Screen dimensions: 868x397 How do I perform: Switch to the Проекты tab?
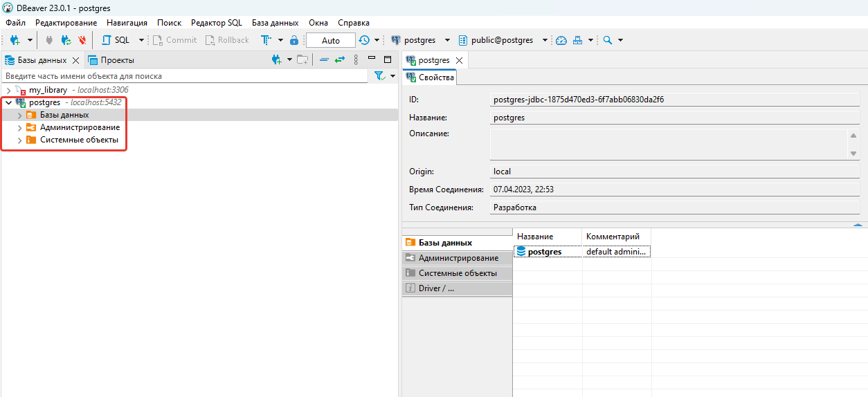pyautogui.click(x=111, y=60)
